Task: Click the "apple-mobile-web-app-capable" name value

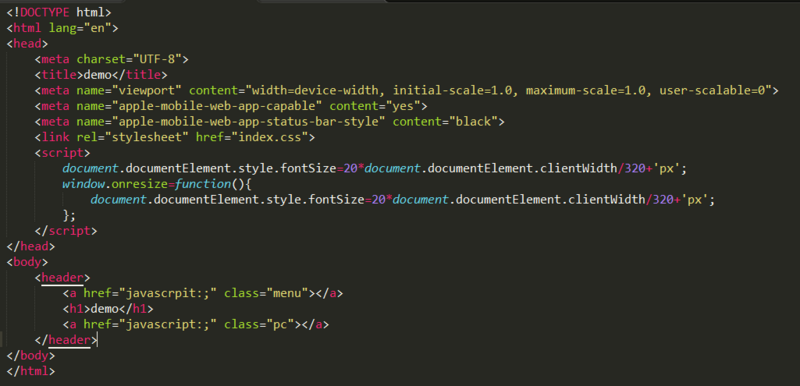Action: pyautogui.click(x=221, y=106)
